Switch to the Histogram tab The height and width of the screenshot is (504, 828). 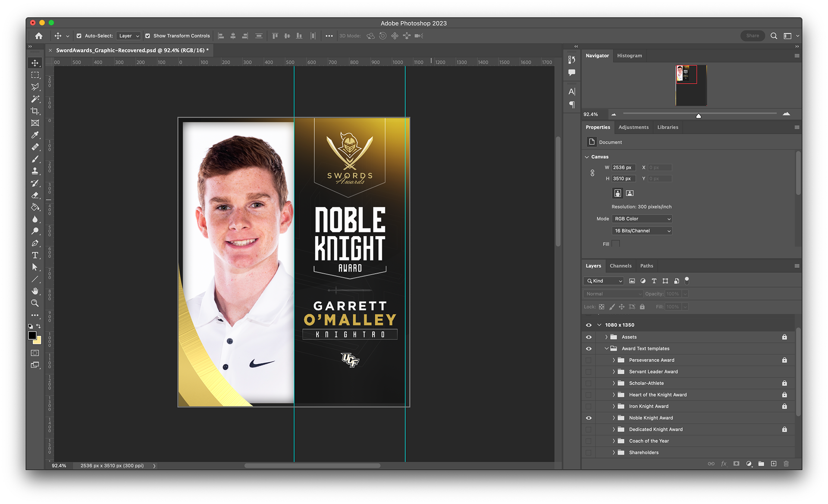tap(629, 56)
